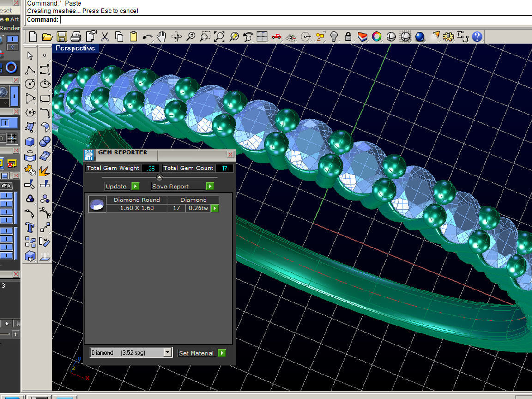Viewport: 532px width, 399px height.
Task: Switch to the Render tab
Action: pos(10,28)
